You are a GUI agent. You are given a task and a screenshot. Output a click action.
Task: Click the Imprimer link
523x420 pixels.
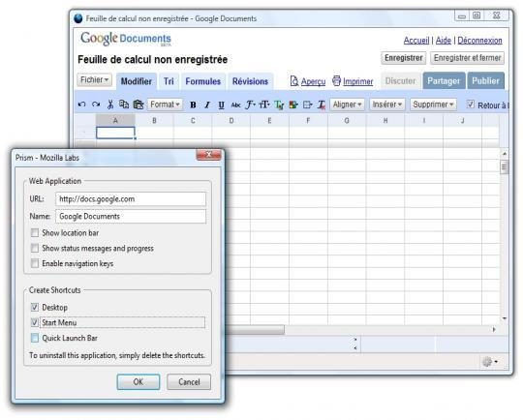click(358, 81)
